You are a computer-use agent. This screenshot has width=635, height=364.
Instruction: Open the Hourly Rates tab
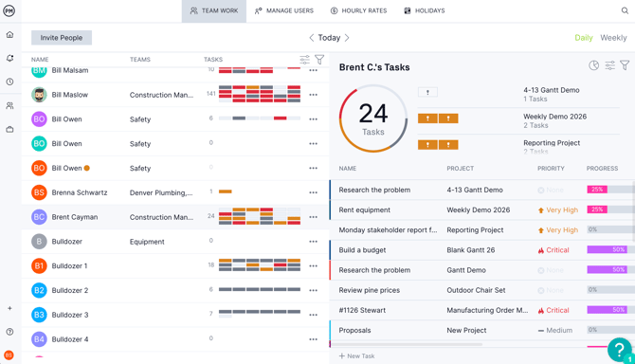(x=358, y=11)
